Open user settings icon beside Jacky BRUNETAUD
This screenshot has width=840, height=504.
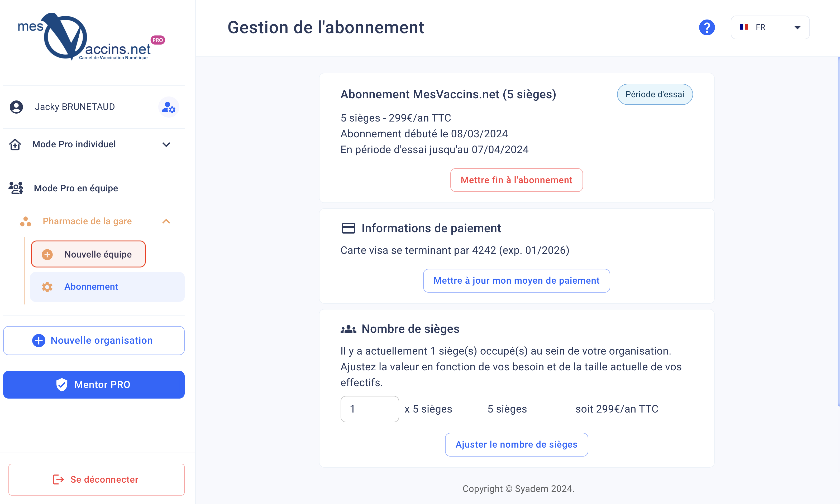pyautogui.click(x=169, y=107)
